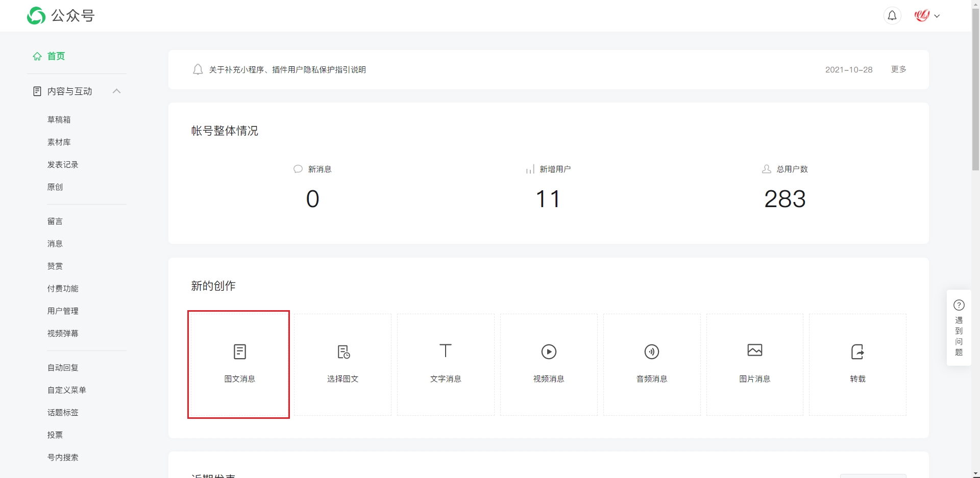
Task: Open 自定义菜单 settings in sidebar
Action: click(x=67, y=390)
